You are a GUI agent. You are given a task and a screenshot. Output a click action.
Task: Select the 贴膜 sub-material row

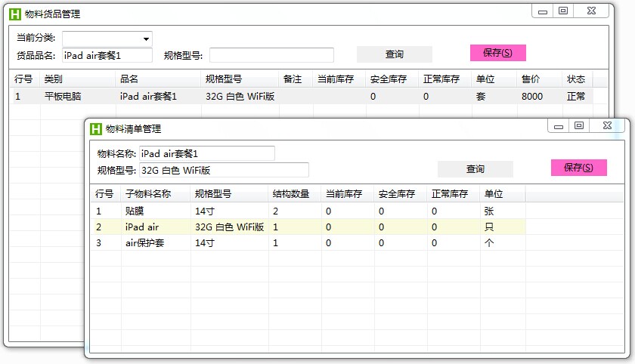[x=308, y=211]
